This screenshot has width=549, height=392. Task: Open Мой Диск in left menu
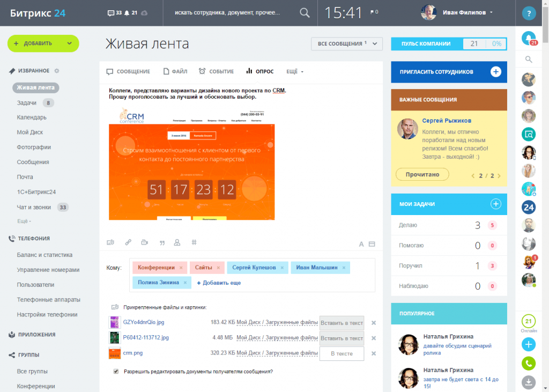pos(30,132)
